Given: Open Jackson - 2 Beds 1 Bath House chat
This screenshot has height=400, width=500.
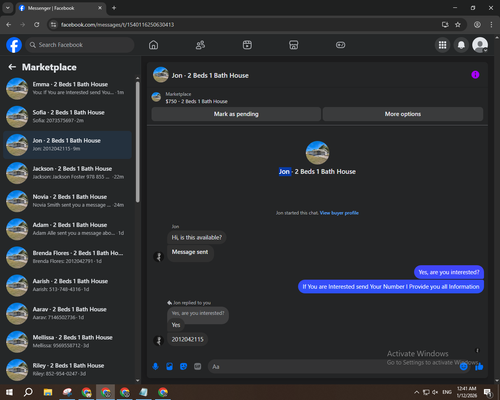Looking at the screenshot, I should click(x=67, y=173).
